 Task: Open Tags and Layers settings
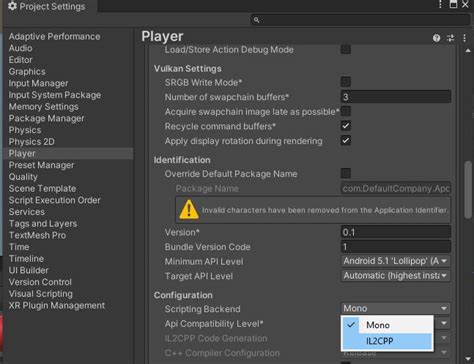click(43, 223)
